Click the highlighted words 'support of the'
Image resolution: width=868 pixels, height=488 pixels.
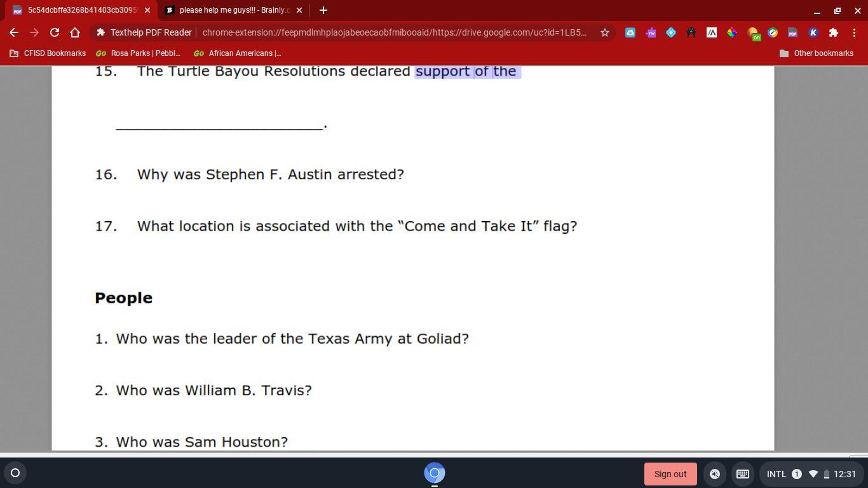(468, 71)
